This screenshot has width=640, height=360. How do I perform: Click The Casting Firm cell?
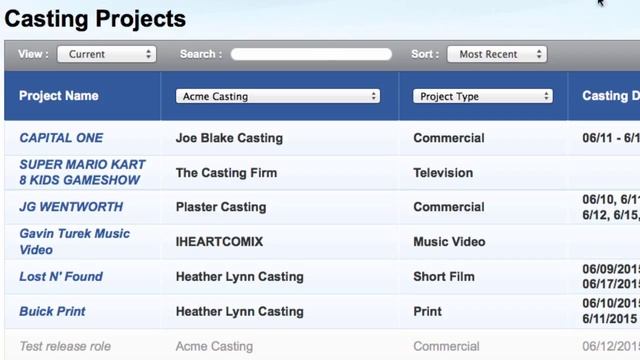[x=227, y=173]
